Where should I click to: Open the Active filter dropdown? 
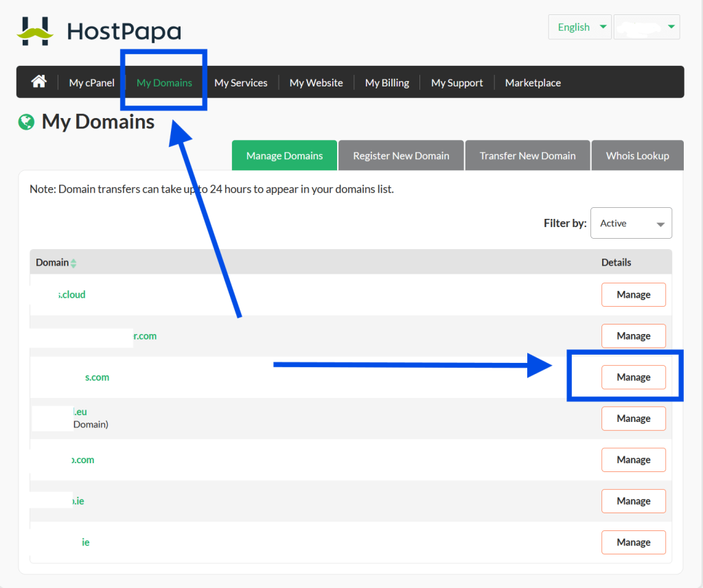[630, 222]
